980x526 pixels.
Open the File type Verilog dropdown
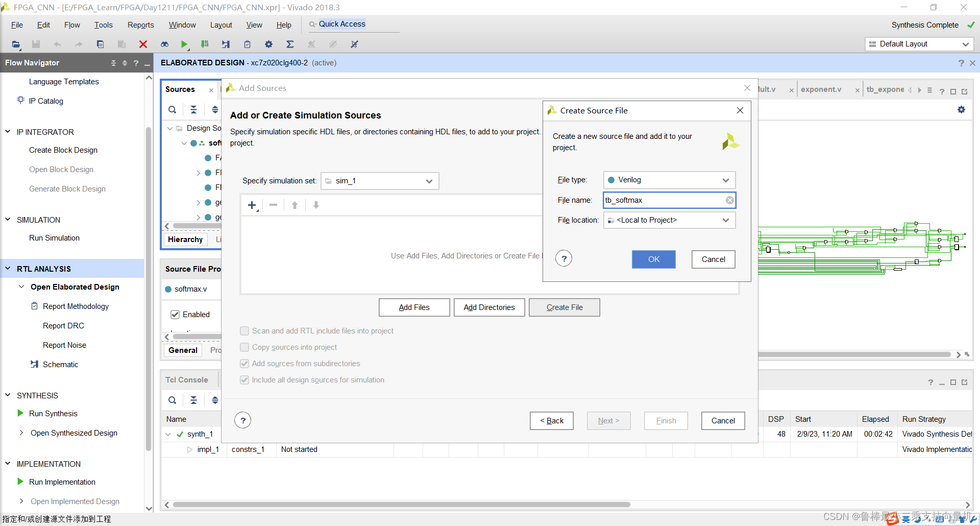coord(669,180)
